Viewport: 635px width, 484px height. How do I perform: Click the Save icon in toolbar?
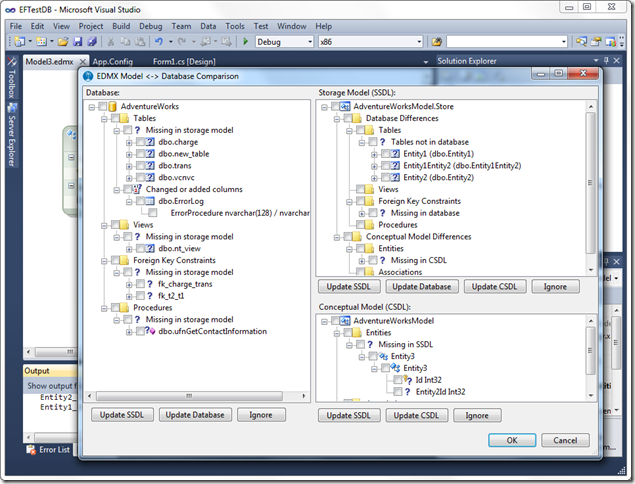(x=77, y=41)
